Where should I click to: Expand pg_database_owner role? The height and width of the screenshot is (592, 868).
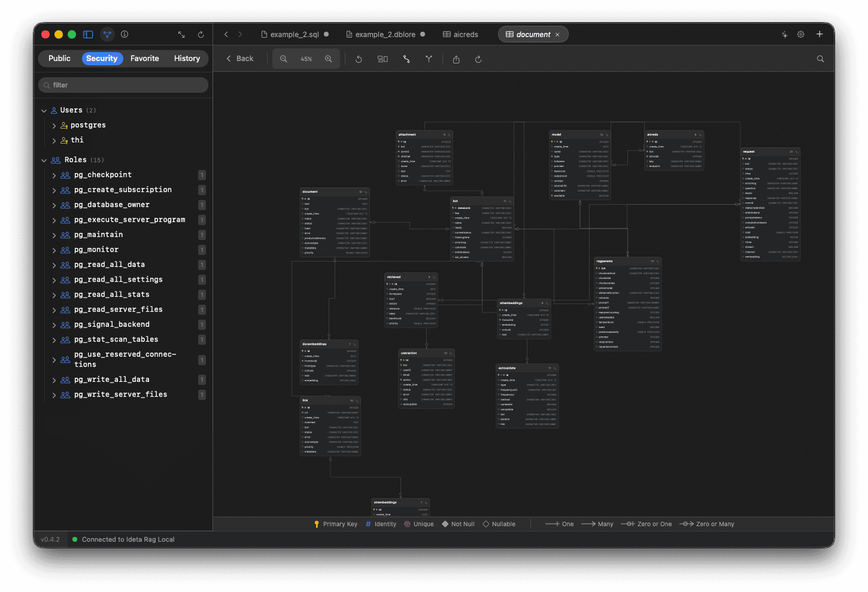tap(54, 205)
